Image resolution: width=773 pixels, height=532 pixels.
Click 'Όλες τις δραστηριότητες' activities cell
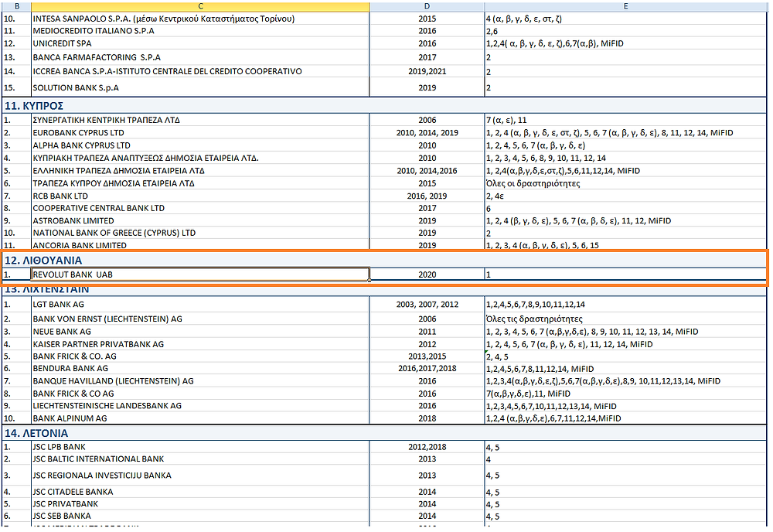[x=625, y=319]
